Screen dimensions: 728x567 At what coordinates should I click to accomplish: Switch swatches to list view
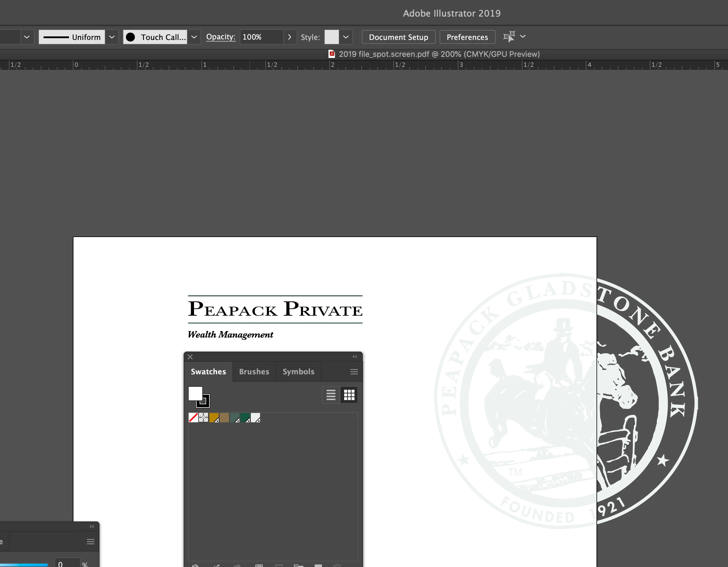click(331, 395)
